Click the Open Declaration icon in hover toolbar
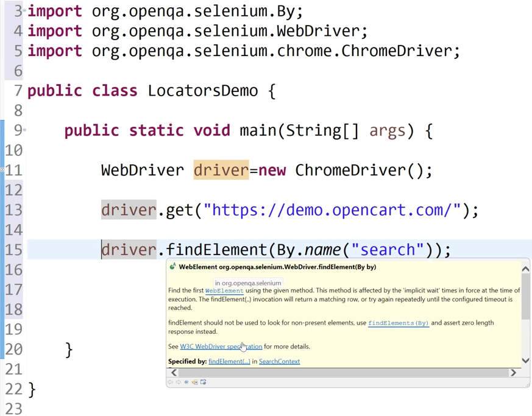Viewport: 532px width, 416px height. tap(194, 382)
